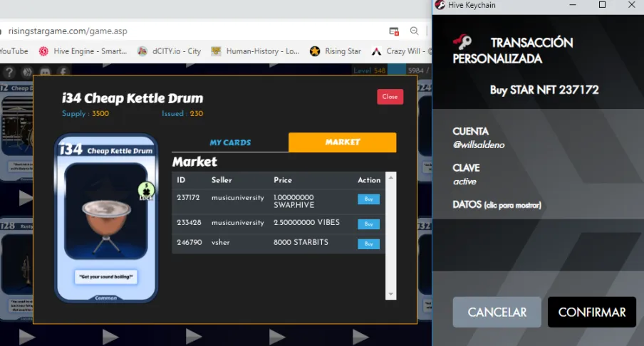Click the @willsaldeno account name in Keychain

pos(479,145)
